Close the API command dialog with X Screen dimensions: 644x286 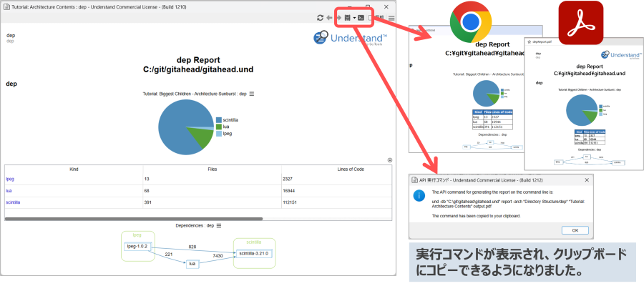point(587,179)
